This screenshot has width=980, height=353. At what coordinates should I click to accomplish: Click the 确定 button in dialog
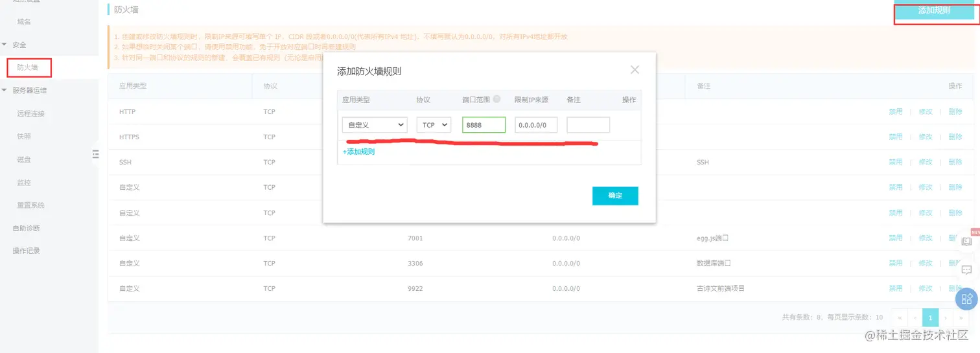pyautogui.click(x=615, y=196)
